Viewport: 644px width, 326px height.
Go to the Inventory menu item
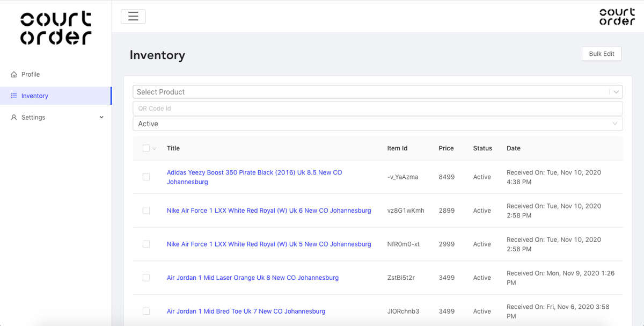pyautogui.click(x=56, y=96)
